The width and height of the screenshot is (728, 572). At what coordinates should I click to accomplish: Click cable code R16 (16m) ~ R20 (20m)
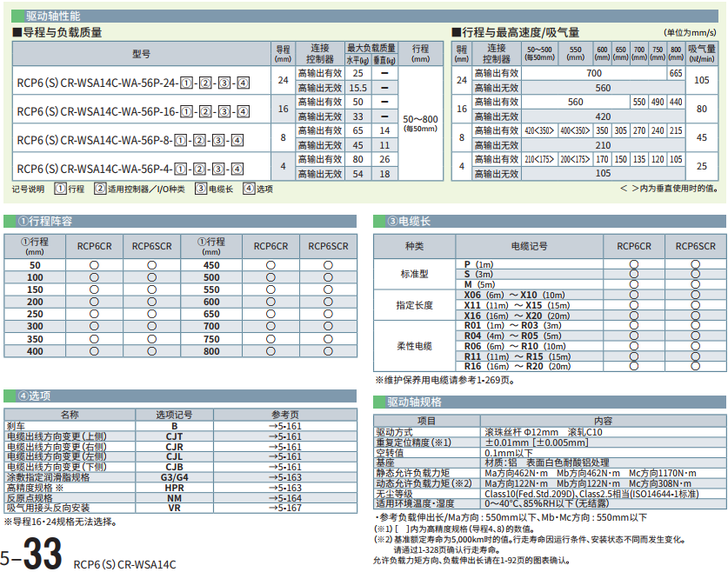tap(518, 367)
